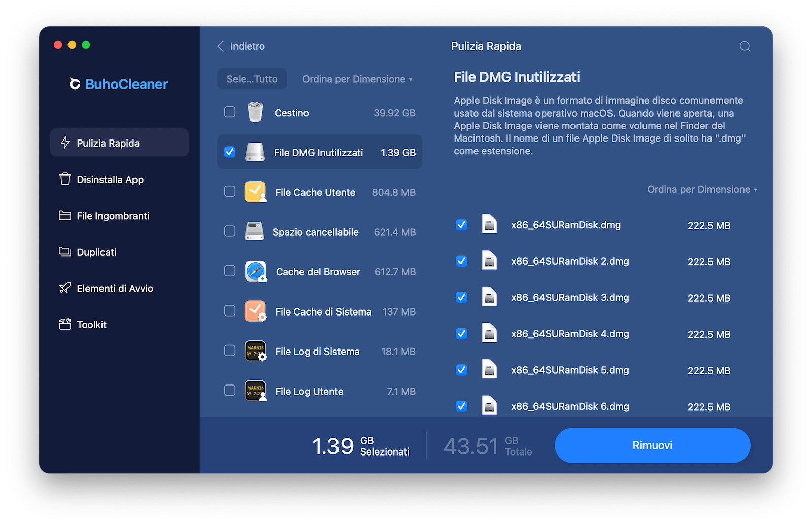Screen dimensions: 812x525
Task: Click the File DMG Inutilizzati disk icon
Action: pos(255,152)
